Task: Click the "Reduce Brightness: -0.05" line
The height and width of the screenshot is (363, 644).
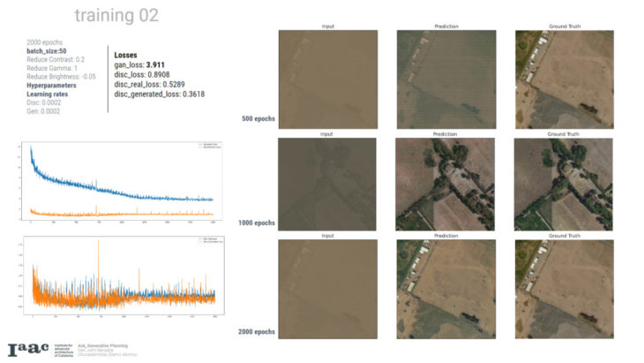Action: [x=64, y=76]
